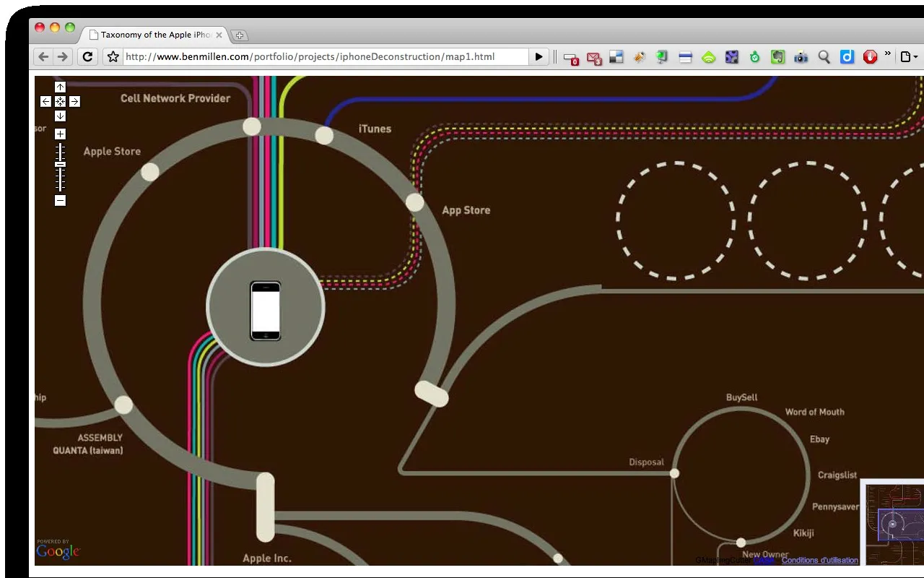Pan the map right with the arrow
Image resolution: width=924 pixels, height=578 pixels.
point(74,102)
